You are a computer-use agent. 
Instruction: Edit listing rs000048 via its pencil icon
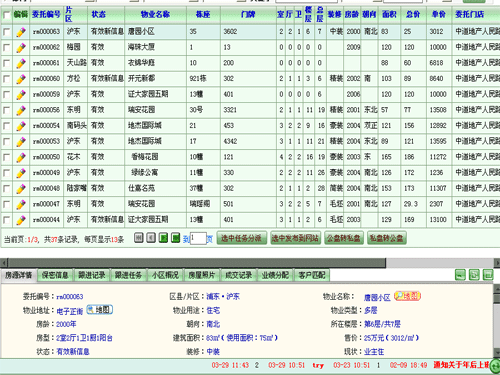pos(21,189)
